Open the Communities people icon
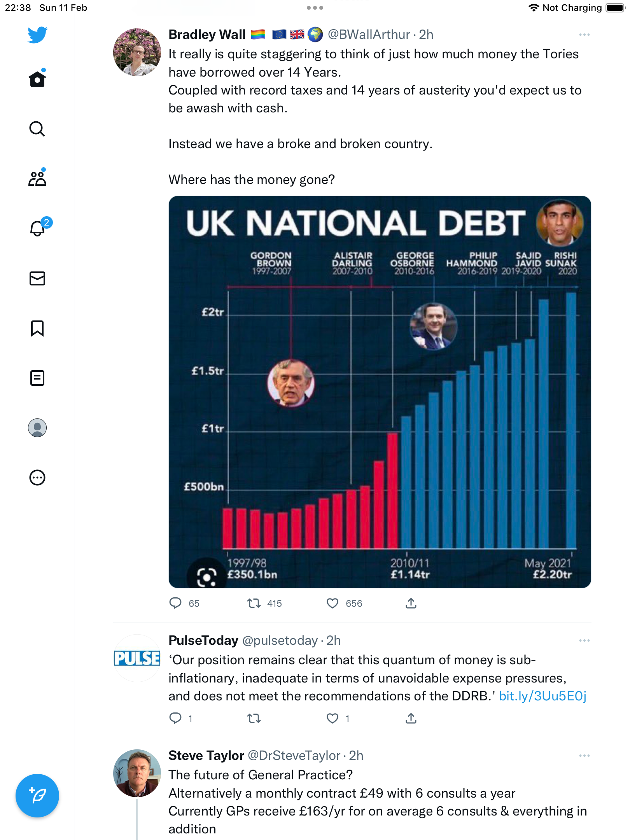The width and height of the screenshot is (630, 840). [37, 178]
